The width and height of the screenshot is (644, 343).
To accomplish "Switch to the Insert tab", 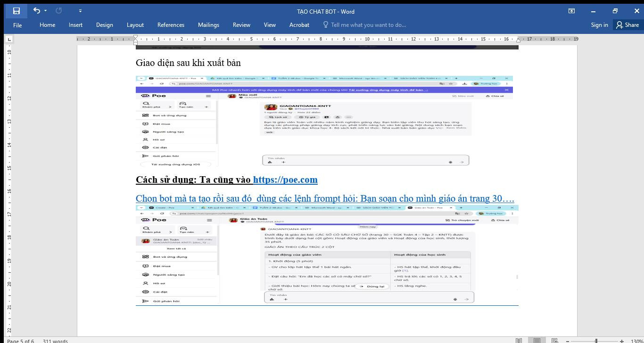I will click(x=75, y=25).
